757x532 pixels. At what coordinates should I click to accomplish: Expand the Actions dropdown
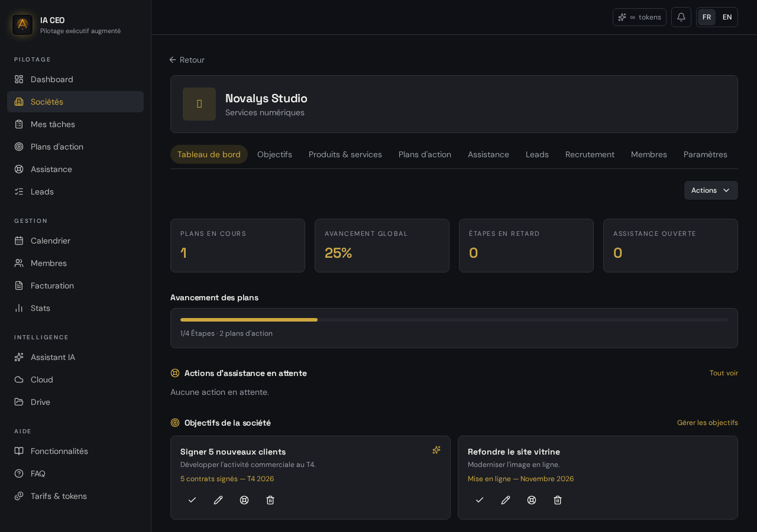[x=711, y=190]
